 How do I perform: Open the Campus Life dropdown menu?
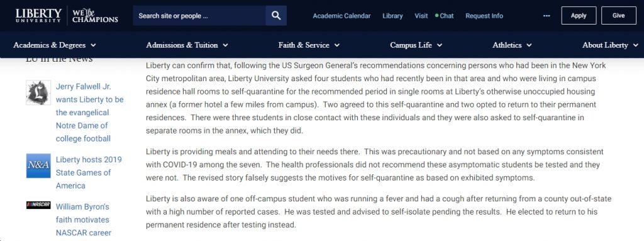tap(416, 45)
